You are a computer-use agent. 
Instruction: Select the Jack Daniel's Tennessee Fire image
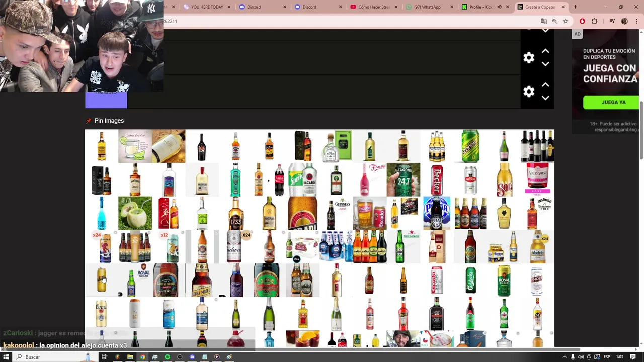coord(537,213)
